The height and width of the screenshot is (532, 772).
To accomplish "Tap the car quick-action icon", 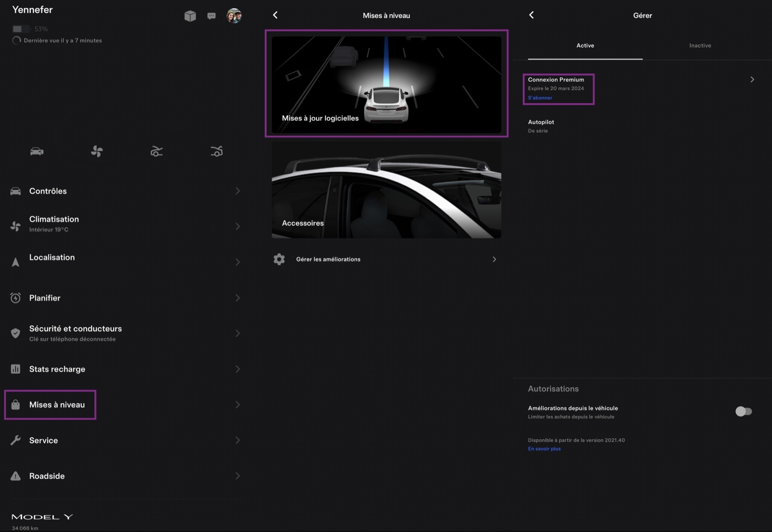I will (x=37, y=151).
